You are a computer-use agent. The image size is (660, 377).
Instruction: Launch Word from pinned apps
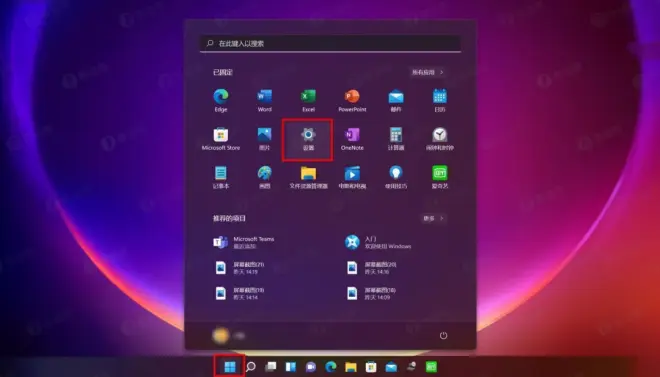click(x=264, y=100)
